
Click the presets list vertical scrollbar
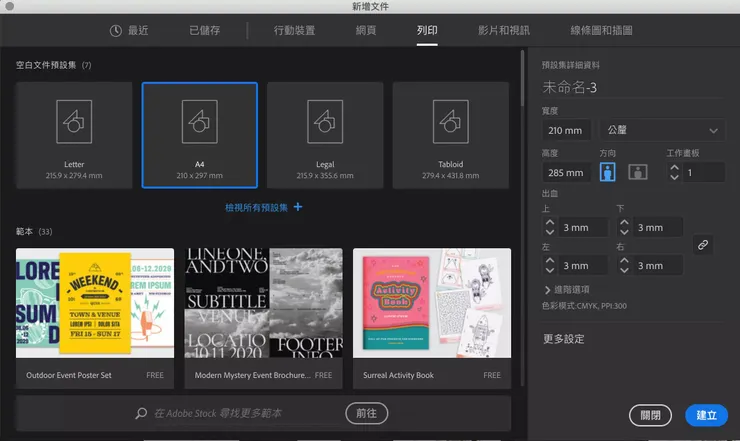522,78
